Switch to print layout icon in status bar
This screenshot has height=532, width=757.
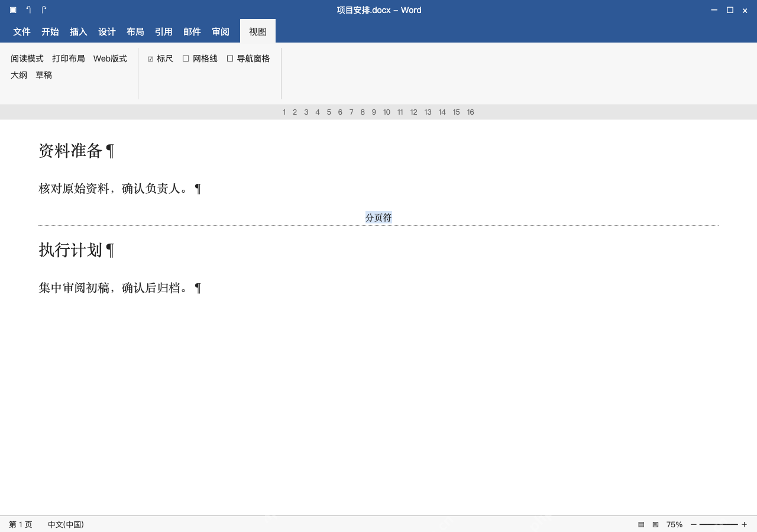pyautogui.click(x=641, y=524)
